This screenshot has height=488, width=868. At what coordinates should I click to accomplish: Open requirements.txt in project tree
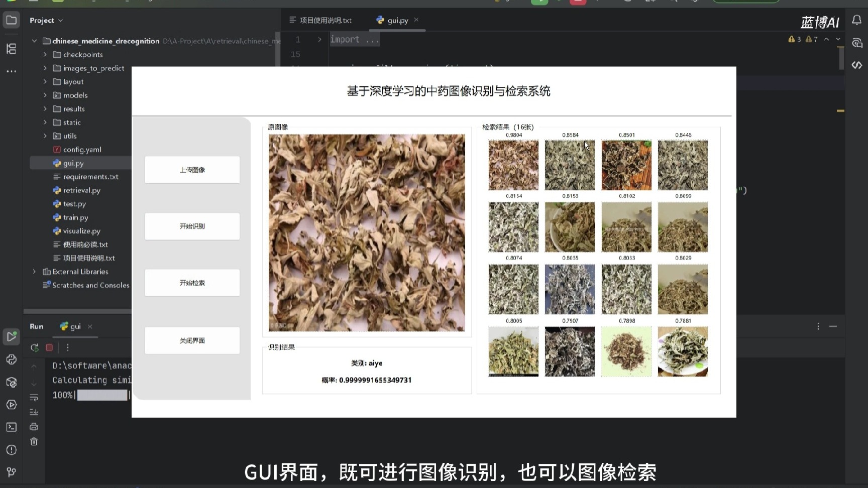tap(85, 177)
